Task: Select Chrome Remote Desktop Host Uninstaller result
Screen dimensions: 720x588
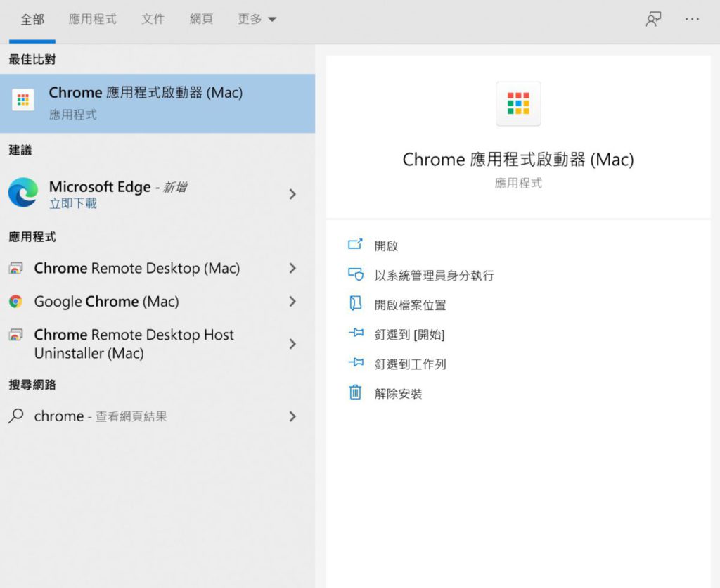Action: pyautogui.click(x=157, y=344)
